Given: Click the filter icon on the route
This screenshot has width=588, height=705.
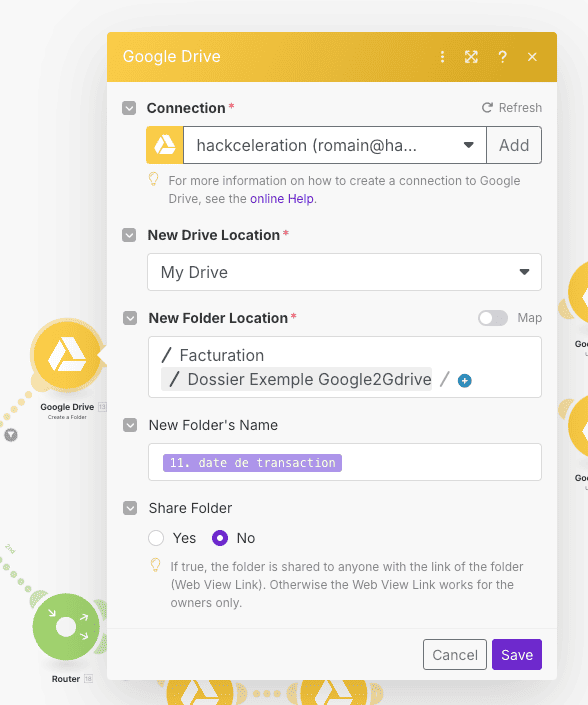Looking at the screenshot, I should tap(11, 435).
